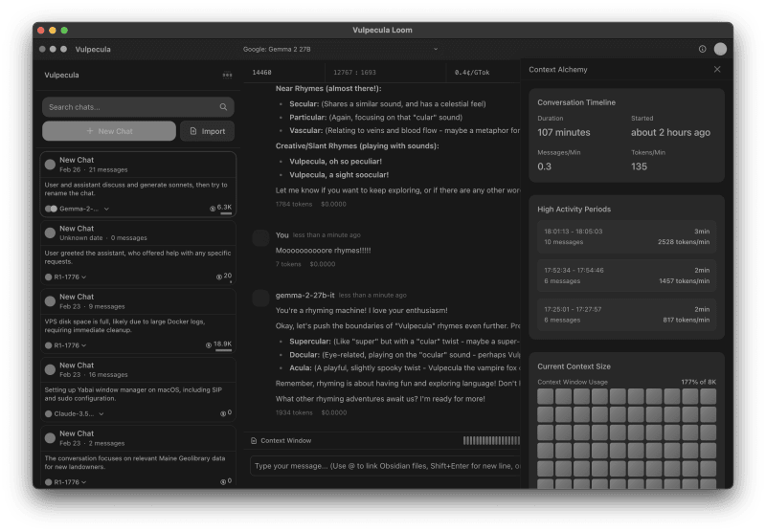The image size is (766, 532).
Task: Click the 20 token count badge
Action: click(x=224, y=277)
